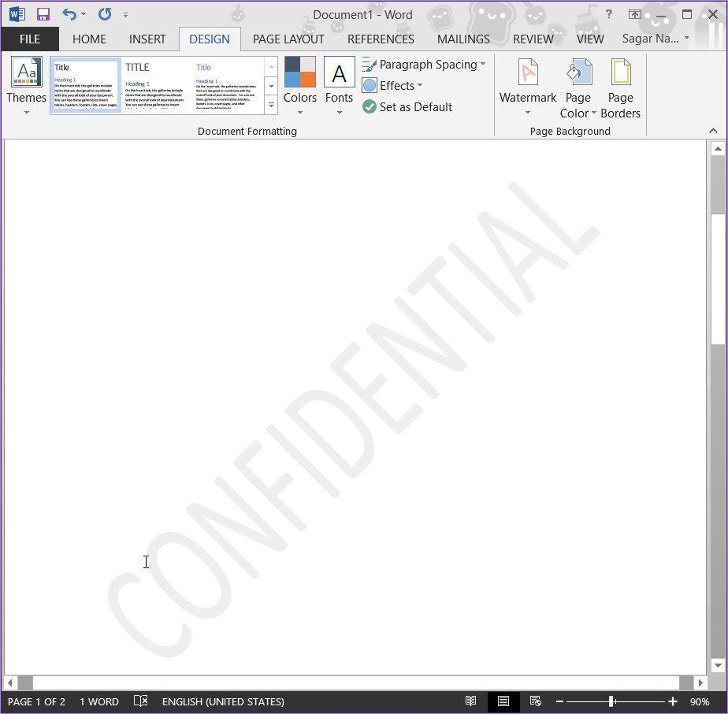Open the theme Fonts menu

pyautogui.click(x=339, y=86)
